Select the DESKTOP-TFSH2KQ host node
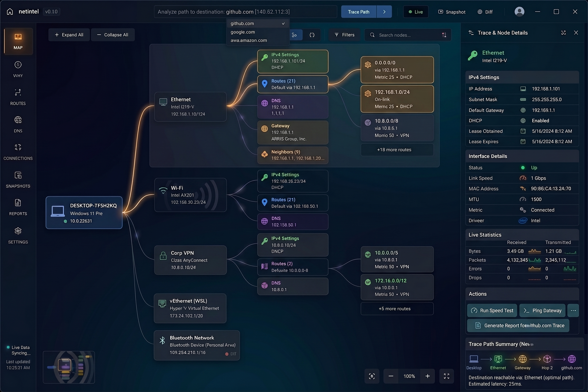The image size is (588, 392). 84,213
